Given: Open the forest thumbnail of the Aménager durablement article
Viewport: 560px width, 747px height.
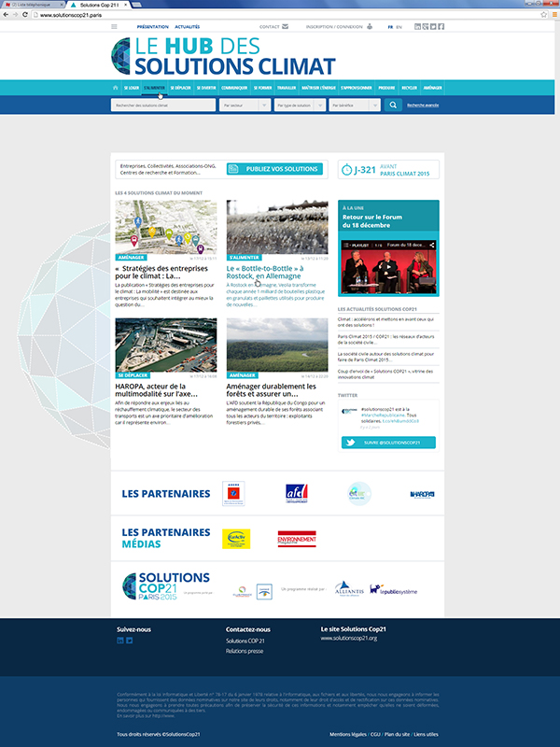Looking at the screenshot, I should pyautogui.click(x=277, y=345).
